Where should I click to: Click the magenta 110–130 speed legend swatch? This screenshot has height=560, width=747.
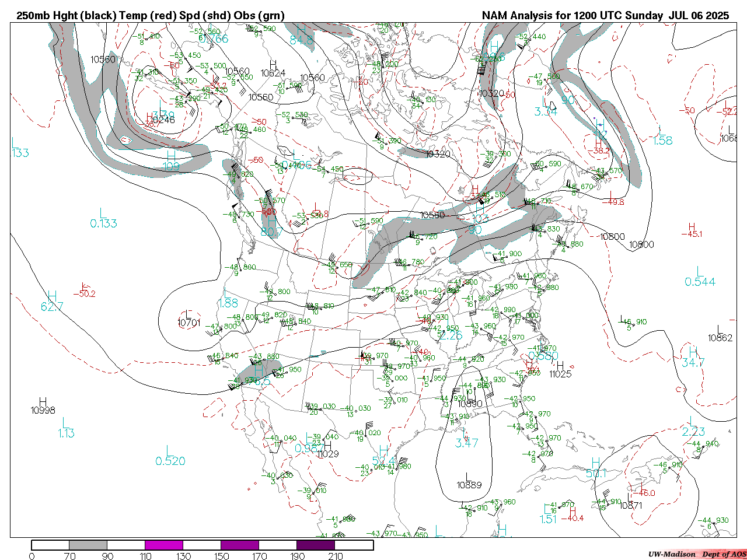coord(164,545)
